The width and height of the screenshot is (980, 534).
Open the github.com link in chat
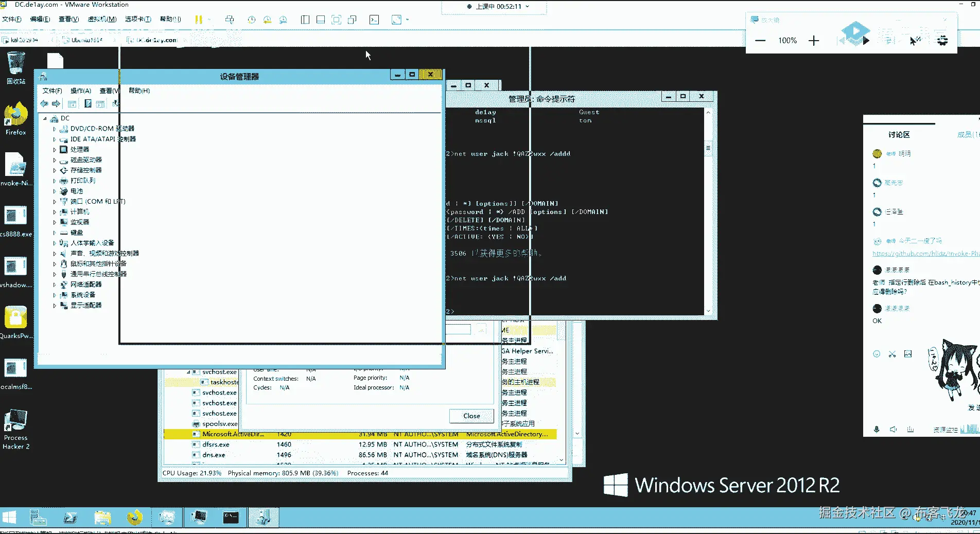926,254
